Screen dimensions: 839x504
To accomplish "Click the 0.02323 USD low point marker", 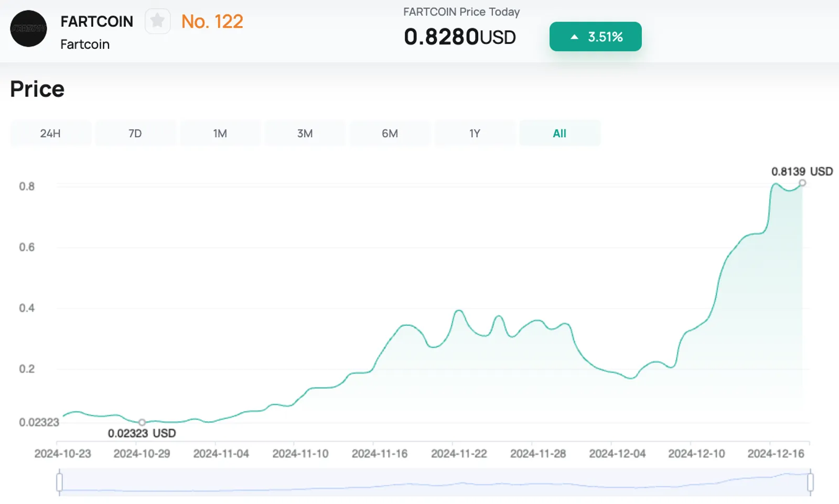I will tap(142, 422).
